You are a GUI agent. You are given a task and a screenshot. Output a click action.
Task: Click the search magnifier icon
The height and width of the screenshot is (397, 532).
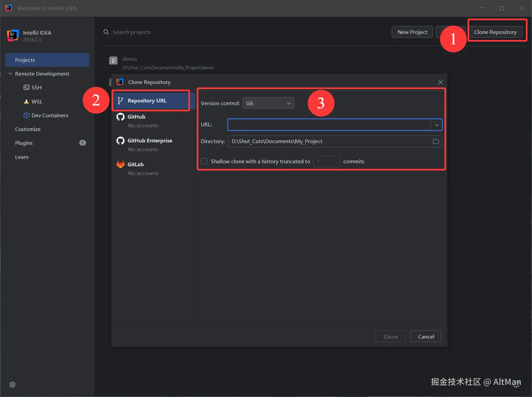tap(106, 32)
